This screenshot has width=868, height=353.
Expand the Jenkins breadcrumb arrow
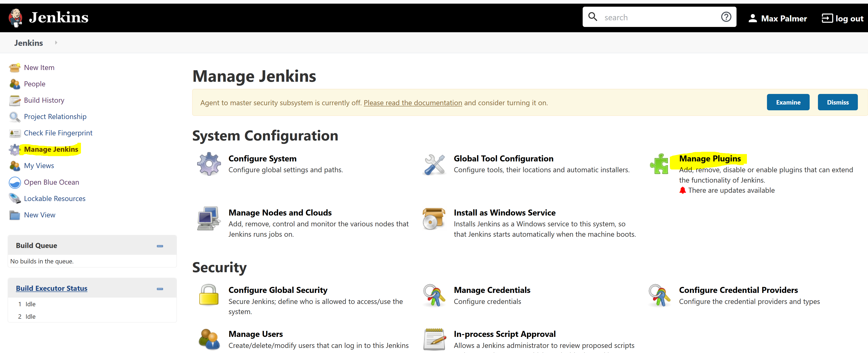pos(56,43)
